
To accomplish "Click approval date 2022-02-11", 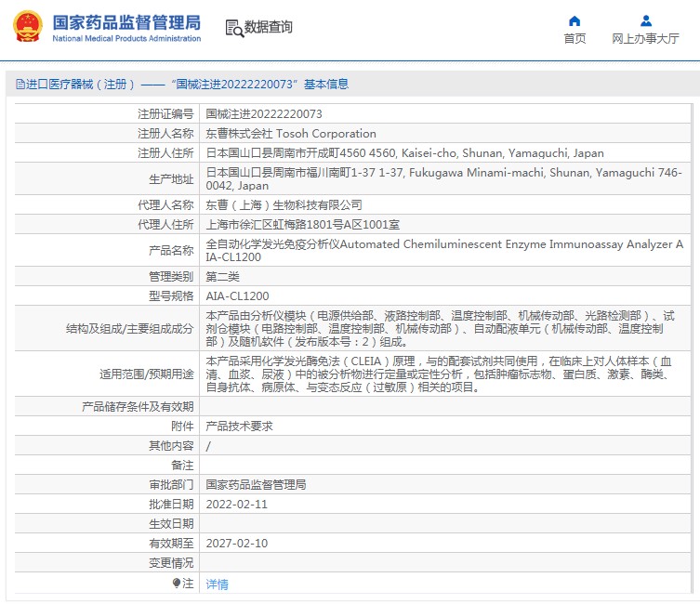I will (237, 505).
